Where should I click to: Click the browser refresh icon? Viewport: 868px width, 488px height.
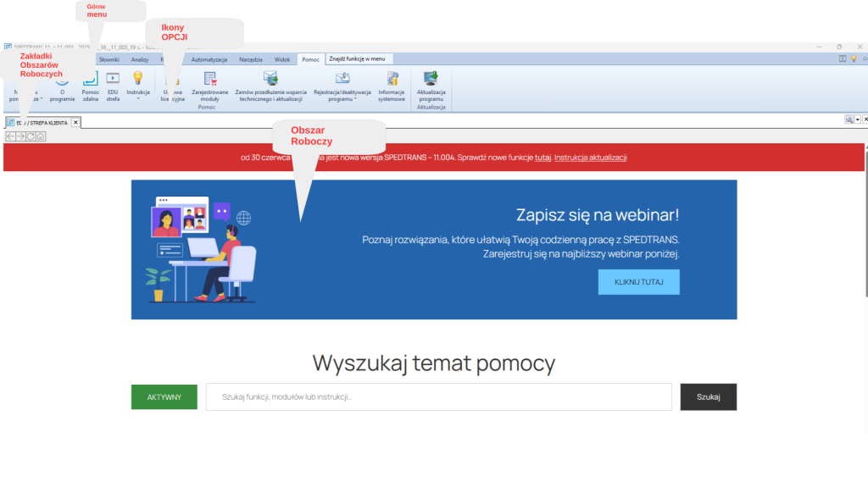(31, 136)
